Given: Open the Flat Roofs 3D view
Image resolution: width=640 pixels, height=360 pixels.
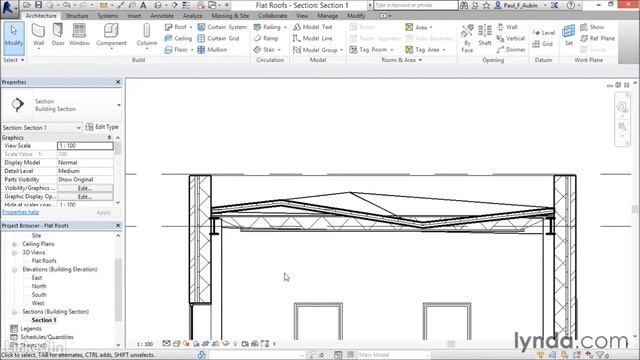Looking at the screenshot, I should pyautogui.click(x=44, y=261).
